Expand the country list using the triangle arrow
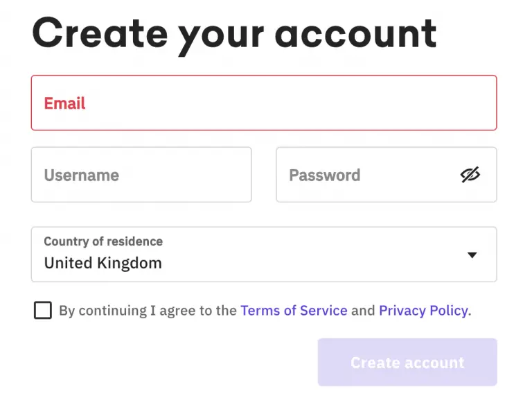This screenshot has width=532, height=405. [x=472, y=255]
